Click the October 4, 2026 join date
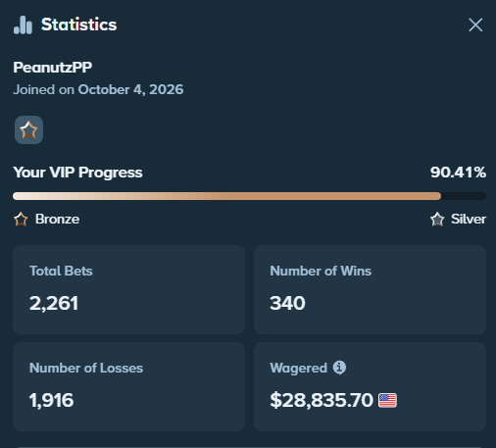The width and height of the screenshot is (496, 448). (130, 89)
